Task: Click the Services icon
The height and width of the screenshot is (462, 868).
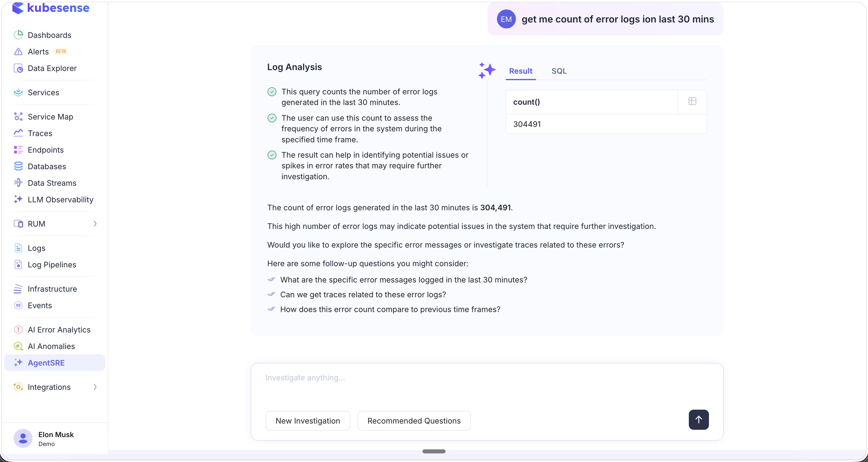Action: pos(18,92)
